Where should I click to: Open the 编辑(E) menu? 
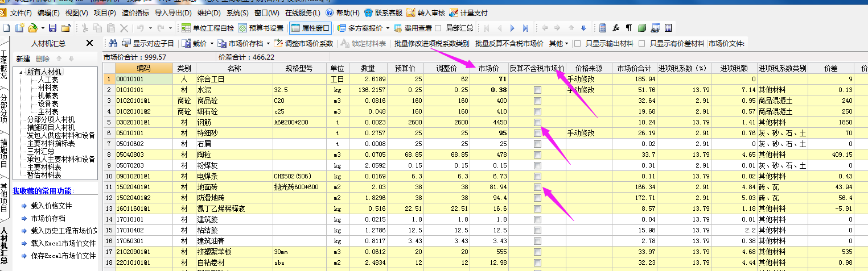coord(50,12)
